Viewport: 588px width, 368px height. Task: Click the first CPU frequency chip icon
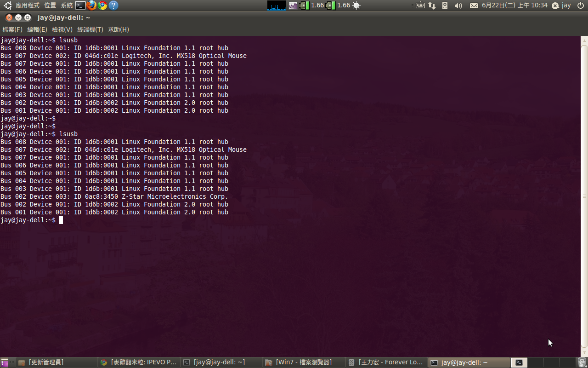[x=304, y=6]
